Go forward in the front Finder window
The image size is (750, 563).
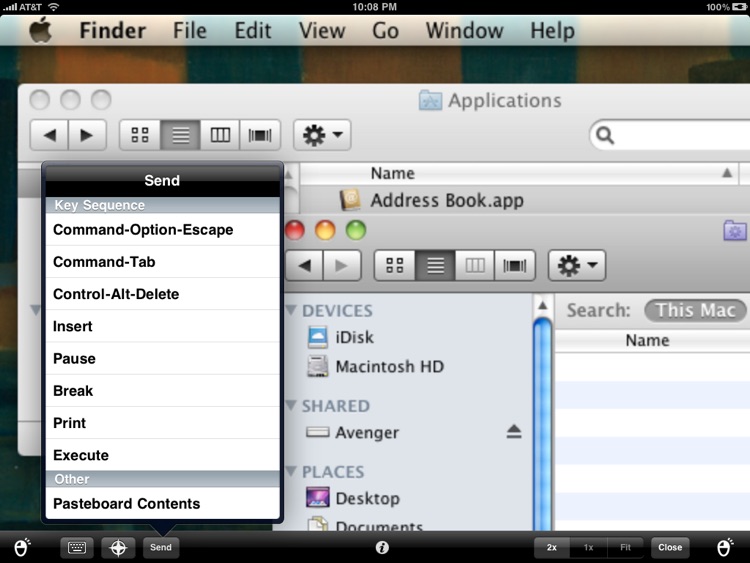click(342, 265)
